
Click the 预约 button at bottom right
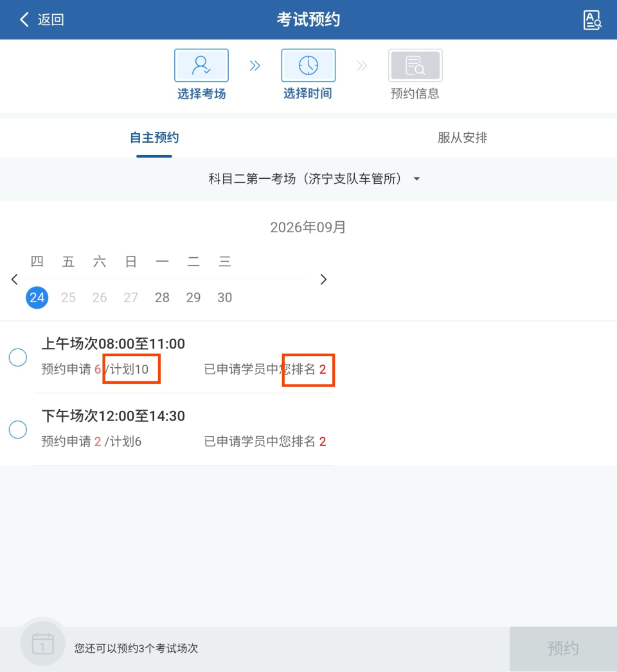point(563,648)
